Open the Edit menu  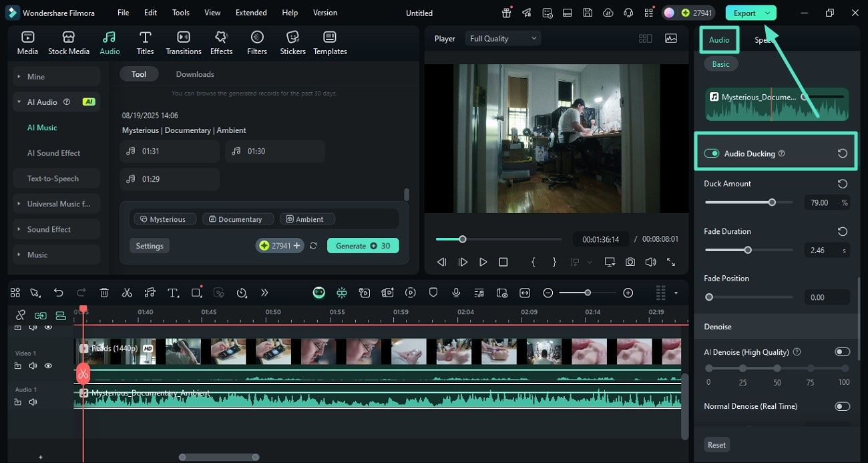pyautogui.click(x=150, y=13)
